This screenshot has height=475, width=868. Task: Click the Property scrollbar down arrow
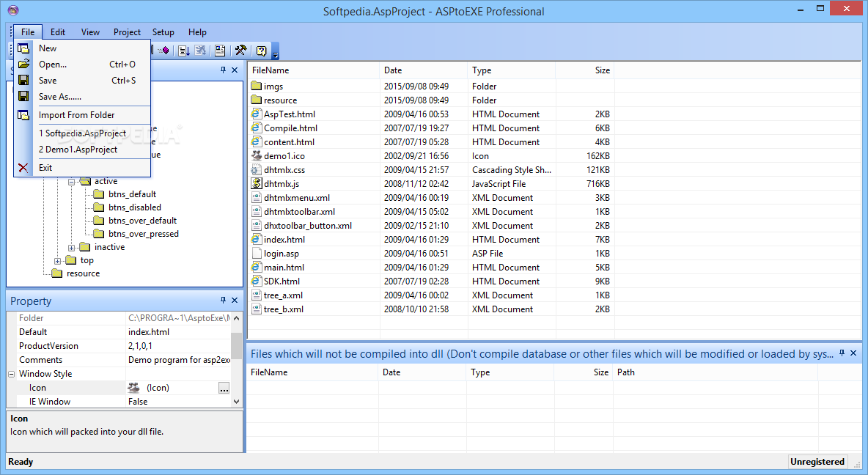(x=236, y=402)
